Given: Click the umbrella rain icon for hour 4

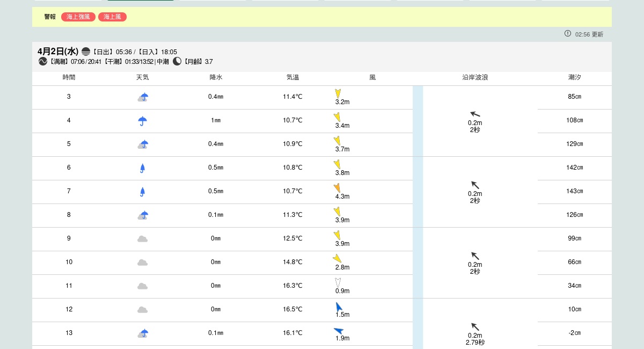Looking at the screenshot, I should pyautogui.click(x=142, y=121).
